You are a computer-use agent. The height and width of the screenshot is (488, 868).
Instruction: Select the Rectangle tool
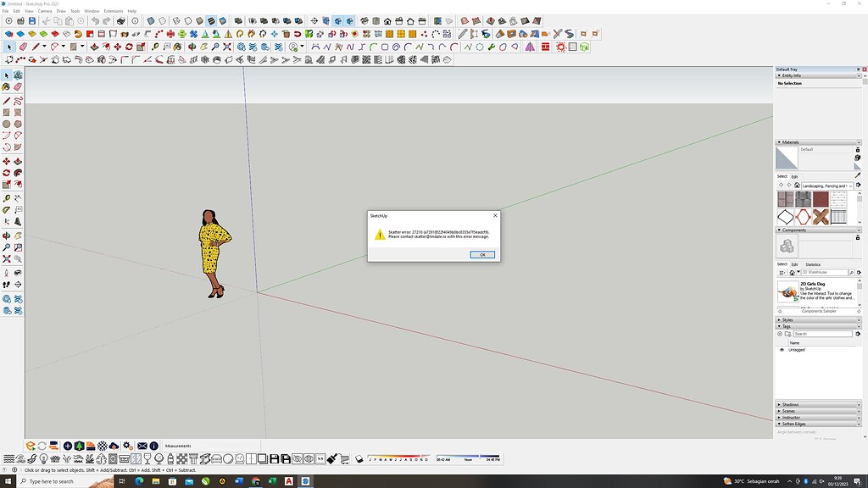point(6,112)
